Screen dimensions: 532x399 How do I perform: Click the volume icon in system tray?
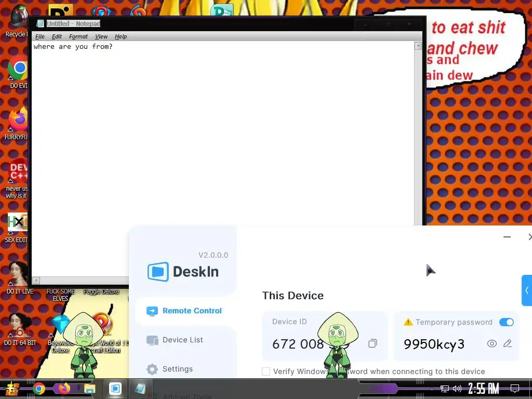[457, 389]
